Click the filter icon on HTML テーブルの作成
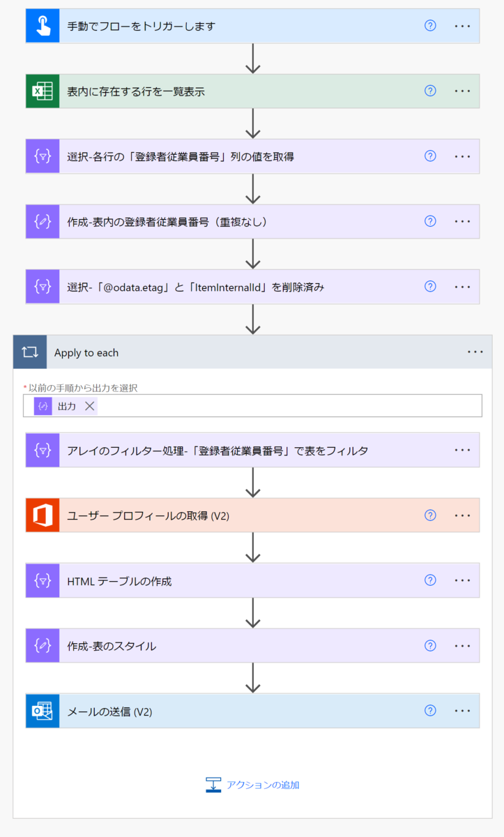 click(x=43, y=580)
